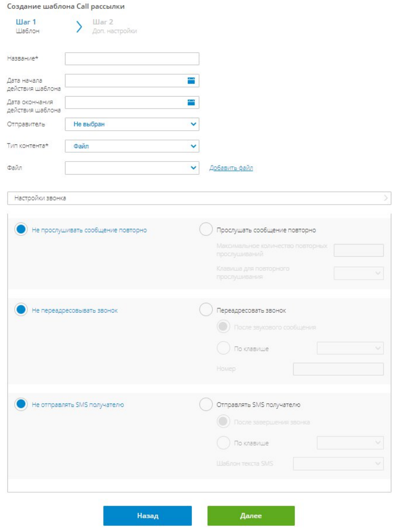Choose 'Отправлять SMS получателю' radio button

click(206, 404)
